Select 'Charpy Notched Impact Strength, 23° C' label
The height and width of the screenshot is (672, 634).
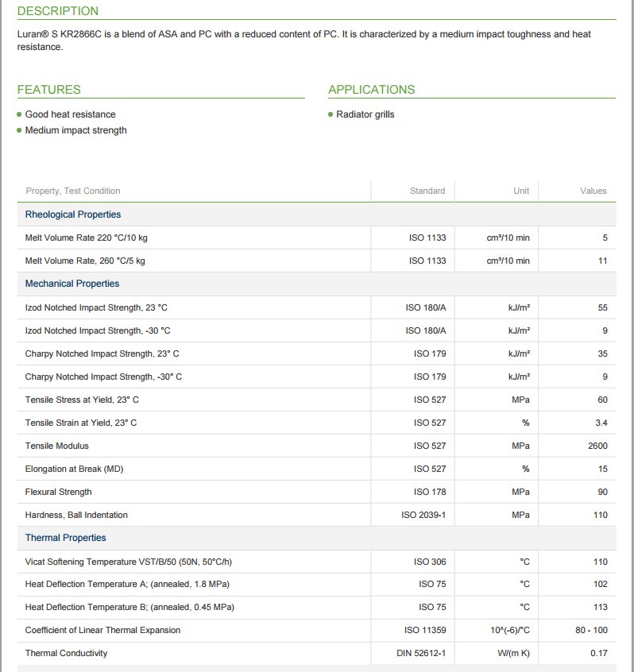[102, 354]
